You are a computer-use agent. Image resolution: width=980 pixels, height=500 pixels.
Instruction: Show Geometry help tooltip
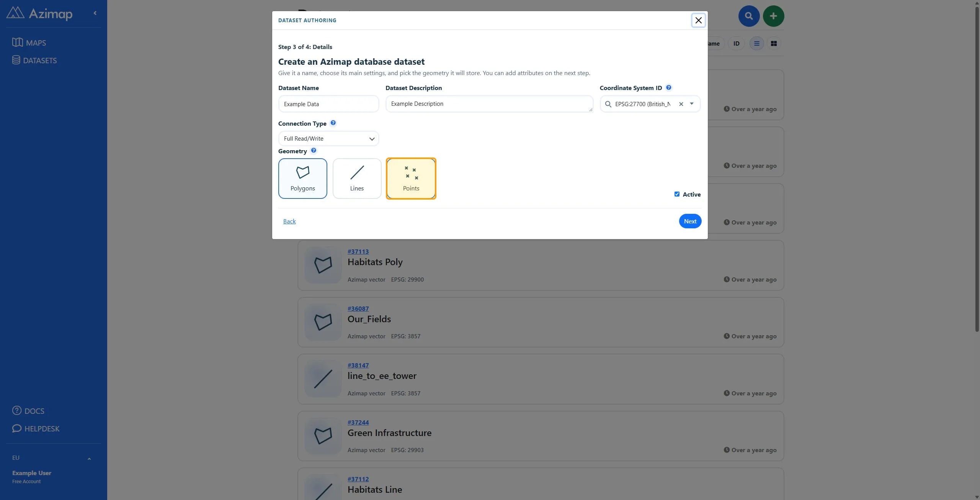[314, 151]
